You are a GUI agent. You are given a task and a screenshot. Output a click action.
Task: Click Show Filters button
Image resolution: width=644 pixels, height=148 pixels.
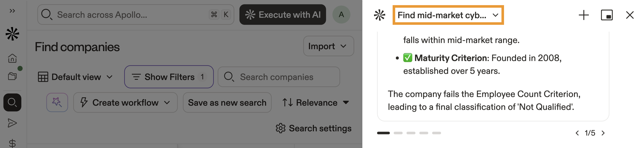(169, 77)
